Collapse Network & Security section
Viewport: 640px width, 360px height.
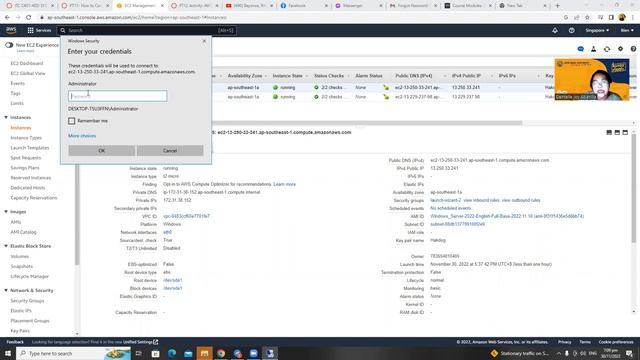click(6, 291)
